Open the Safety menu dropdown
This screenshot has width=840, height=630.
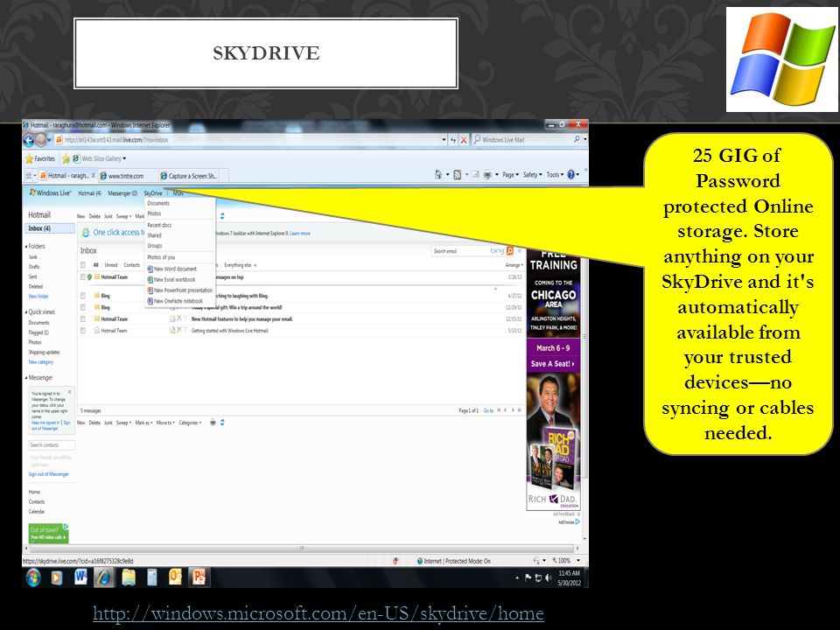click(x=532, y=175)
